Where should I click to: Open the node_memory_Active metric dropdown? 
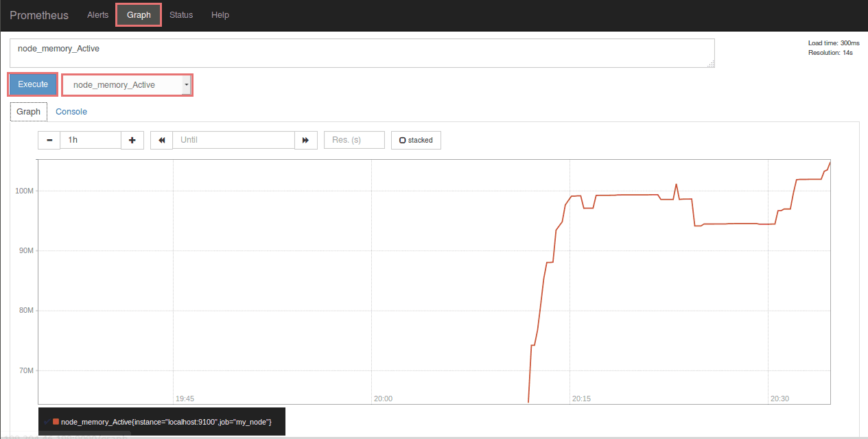point(127,85)
